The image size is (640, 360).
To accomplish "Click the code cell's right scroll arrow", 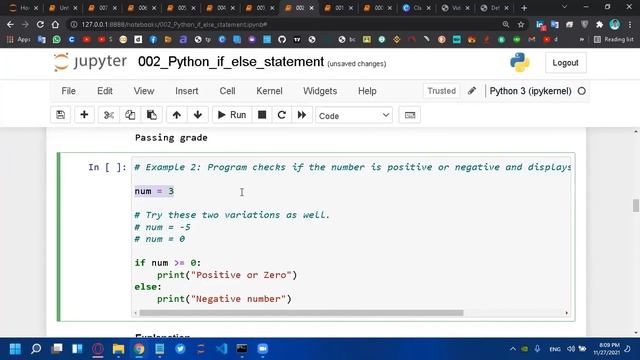I will point(567,313).
